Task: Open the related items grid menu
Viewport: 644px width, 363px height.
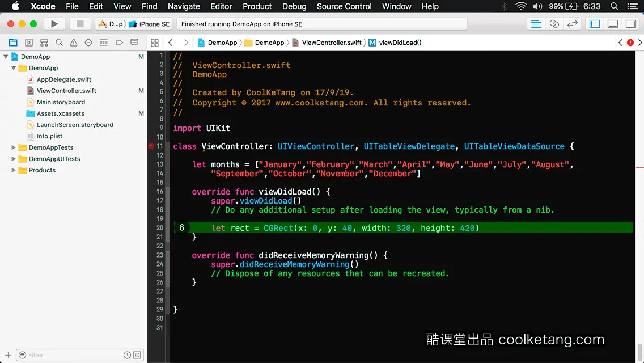Action: [155, 43]
